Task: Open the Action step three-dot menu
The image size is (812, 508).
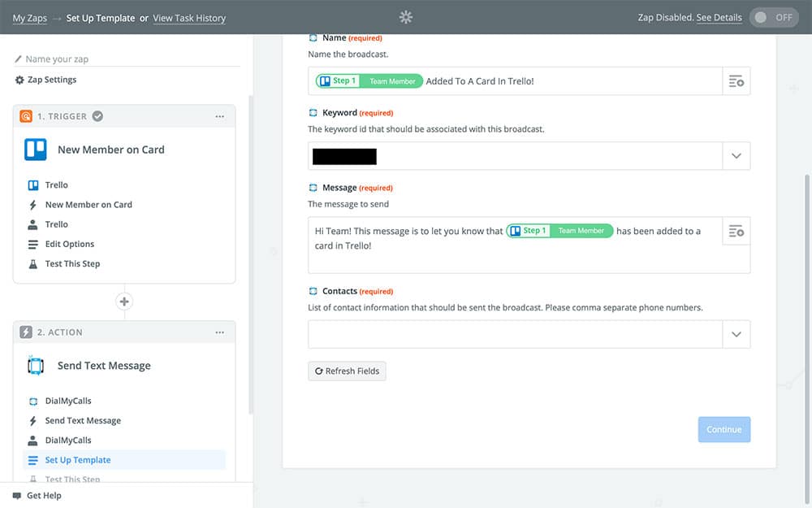Action: pos(220,332)
